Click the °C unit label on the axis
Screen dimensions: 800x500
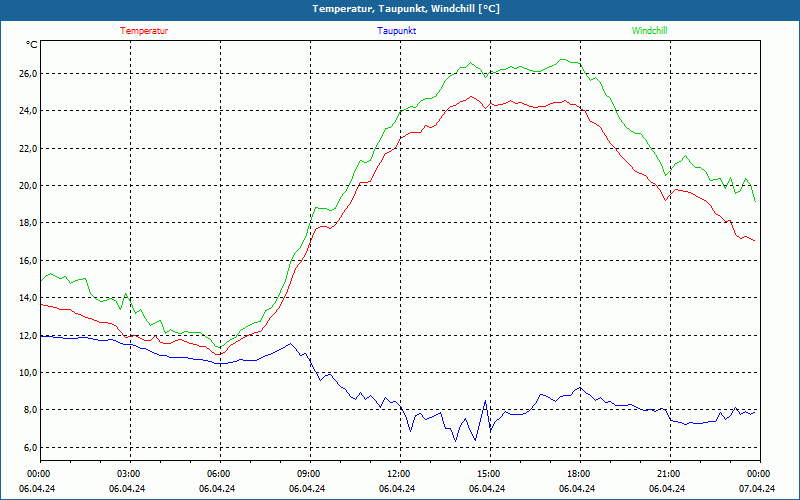tap(32, 45)
